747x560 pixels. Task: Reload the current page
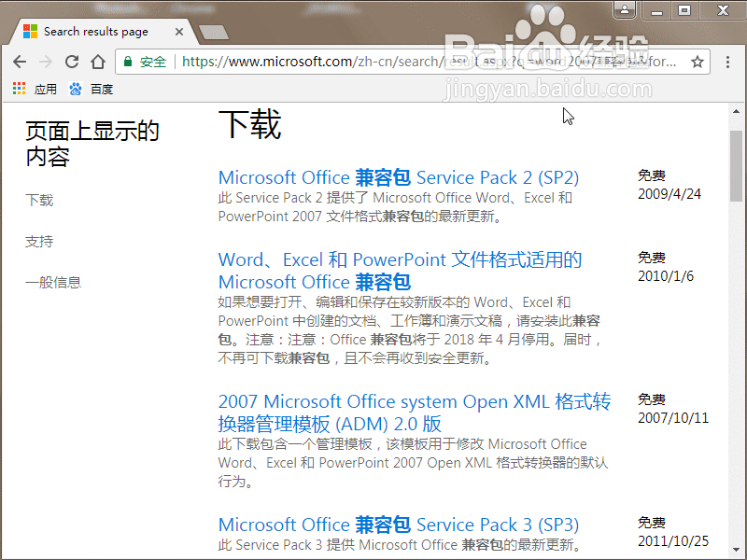point(72,62)
